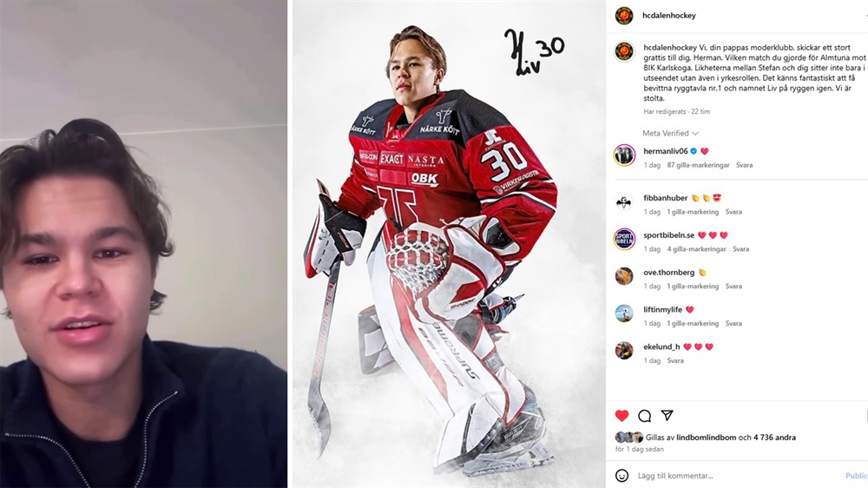Show the 87 gilla-markeringar on hermanliv06's comment

(x=698, y=165)
